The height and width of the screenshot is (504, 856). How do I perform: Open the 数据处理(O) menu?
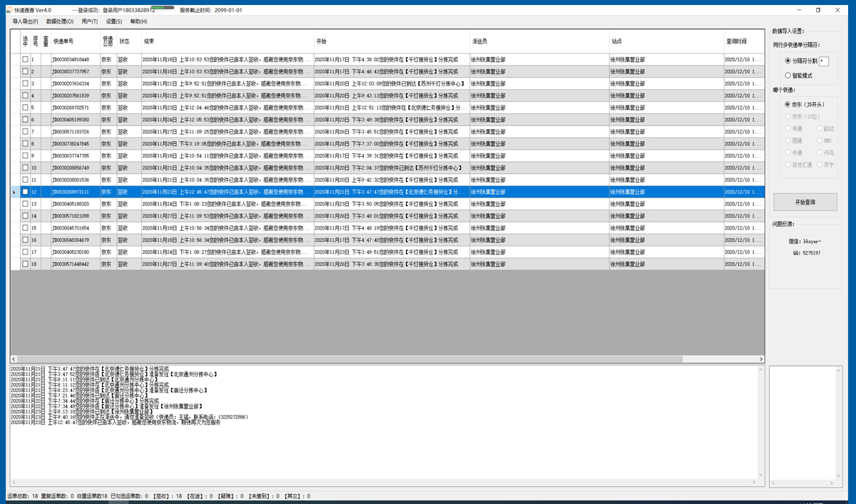pyautogui.click(x=60, y=21)
